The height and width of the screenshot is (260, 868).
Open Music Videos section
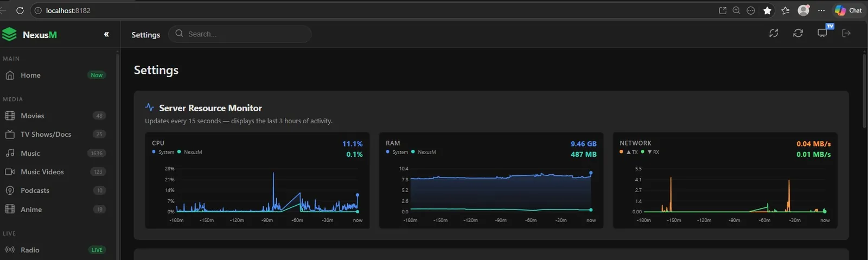[54, 172]
